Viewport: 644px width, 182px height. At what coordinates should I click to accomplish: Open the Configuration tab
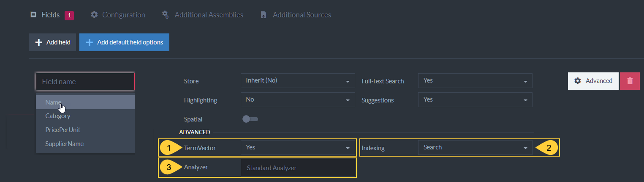118,15
